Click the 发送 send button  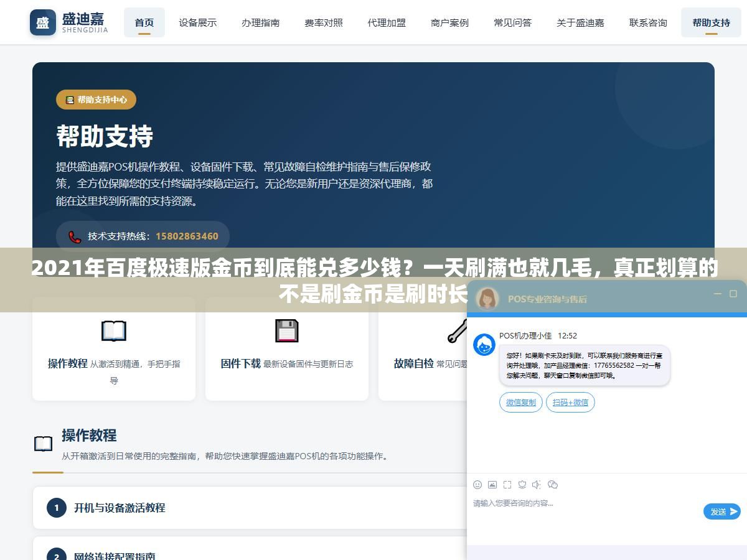(722, 511)
